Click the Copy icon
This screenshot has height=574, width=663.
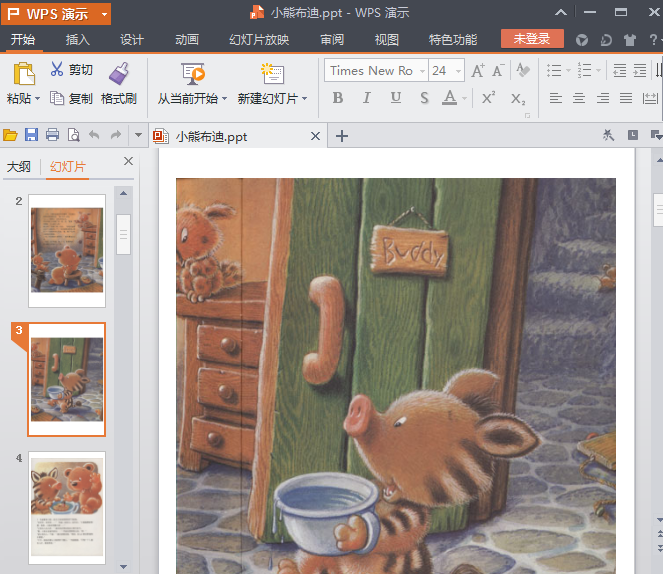tap(57, 98)
